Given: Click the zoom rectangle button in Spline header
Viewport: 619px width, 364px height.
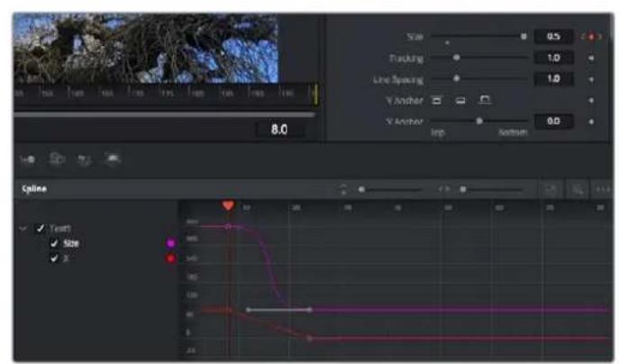Looking at the screenshot, I should click(x=578, y=190).
